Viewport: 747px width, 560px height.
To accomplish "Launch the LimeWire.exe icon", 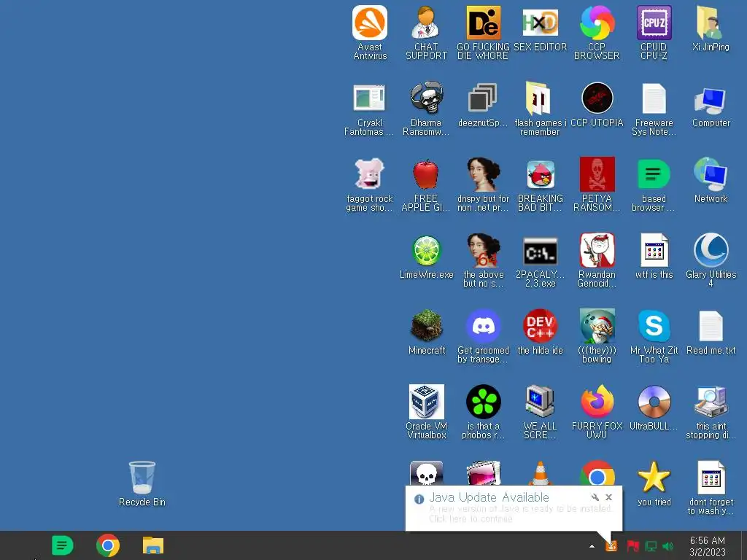I will coord(426,257).
